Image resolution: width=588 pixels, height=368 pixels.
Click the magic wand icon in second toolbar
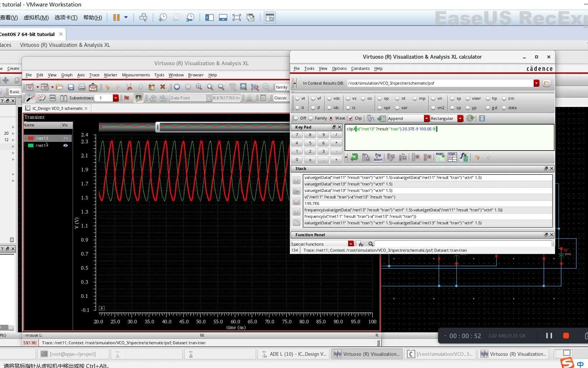[31, 98]
